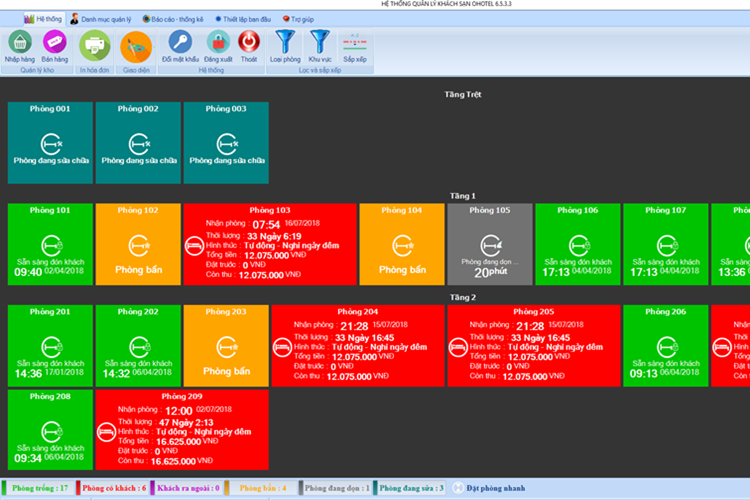Image resolution: width=750 pixels, height=500 pixels.
Task: Select green Phòng 201 tile
Action: coord(50,345)
